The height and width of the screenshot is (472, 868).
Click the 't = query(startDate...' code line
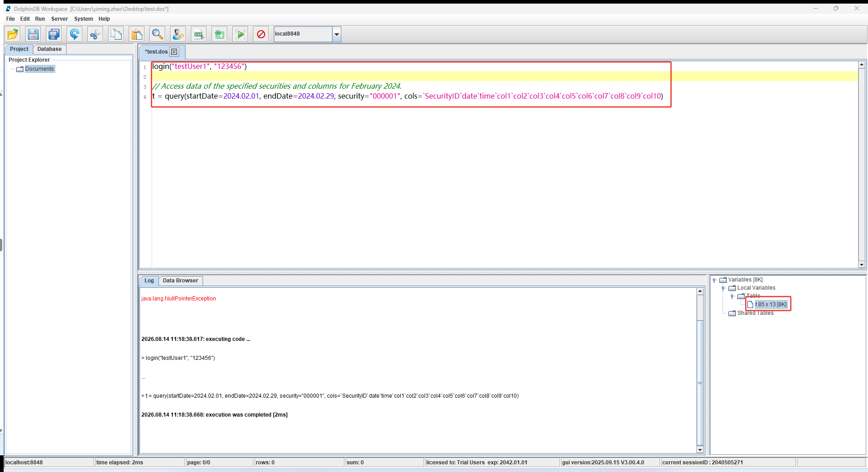[407, 96]
